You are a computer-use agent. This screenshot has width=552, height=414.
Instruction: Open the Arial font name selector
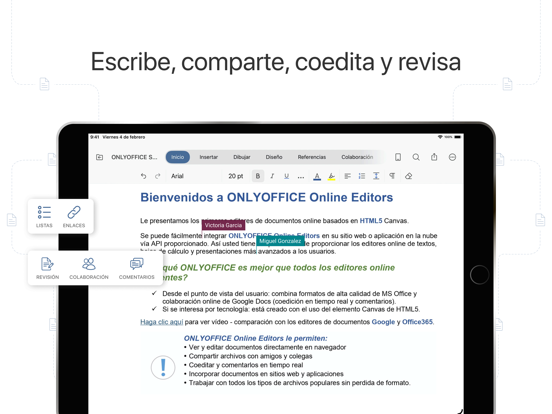pyautogui.click(x=177, y=176)
